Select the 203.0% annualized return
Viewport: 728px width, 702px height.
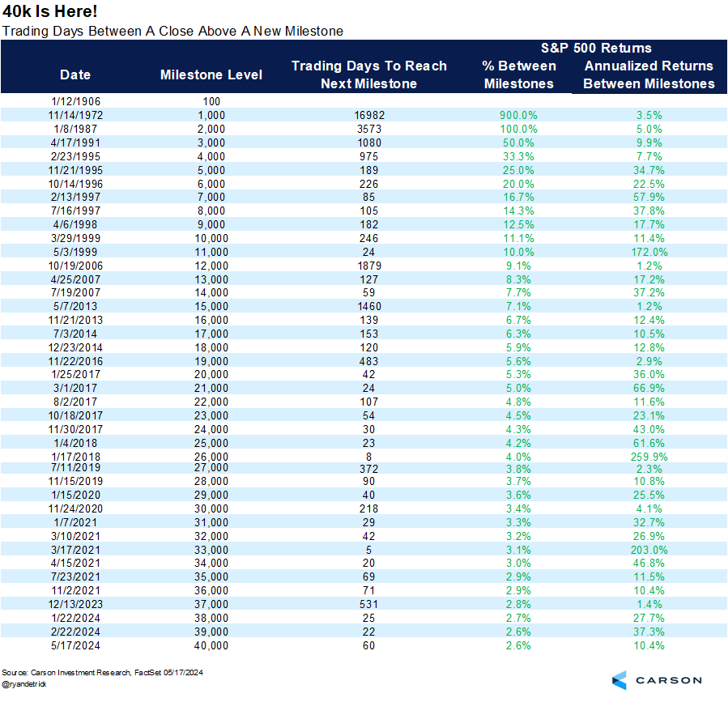click(649, 550)
